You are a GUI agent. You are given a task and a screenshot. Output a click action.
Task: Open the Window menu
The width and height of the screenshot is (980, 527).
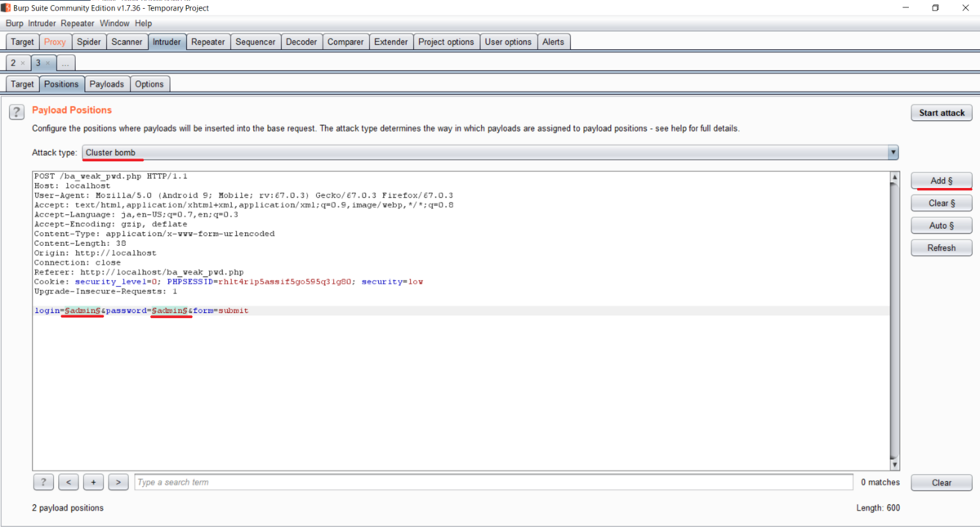[x=114, y=24]
